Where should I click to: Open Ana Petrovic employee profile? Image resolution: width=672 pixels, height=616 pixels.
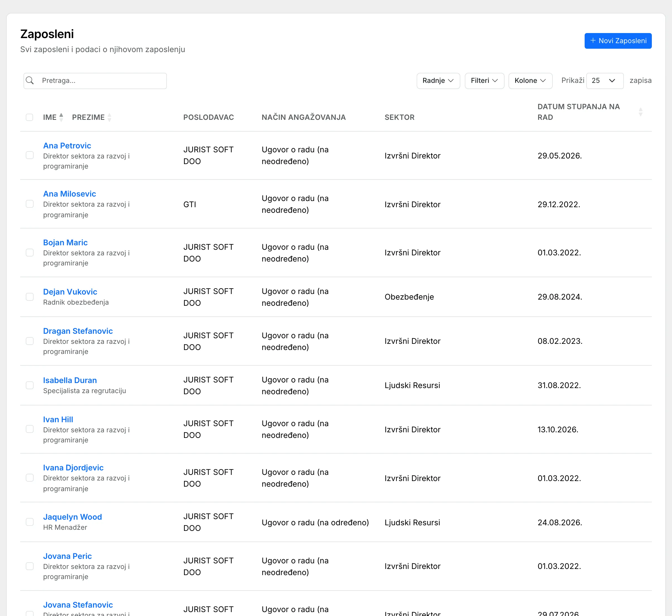click(x=67, y=146)
